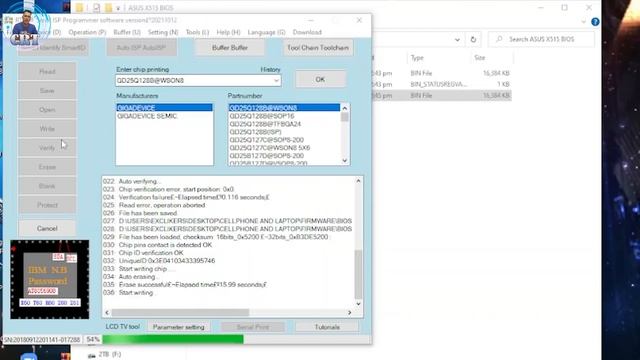Open the Help (H) menu
The image size is (640, 360).
click(x=228, y=32)
